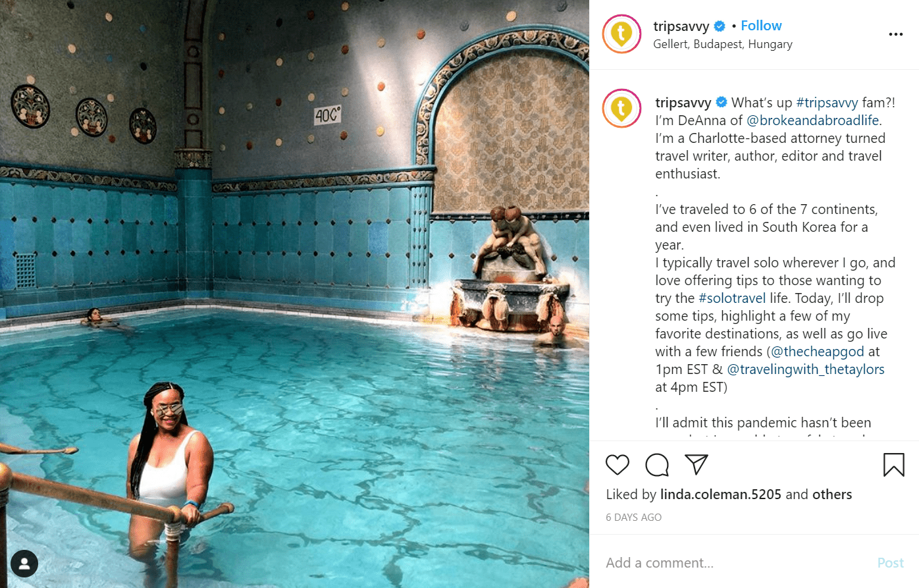Visit @brokeandabroadlife profile
This screenshot has width=919, height=588.
[x=812, y=120]
